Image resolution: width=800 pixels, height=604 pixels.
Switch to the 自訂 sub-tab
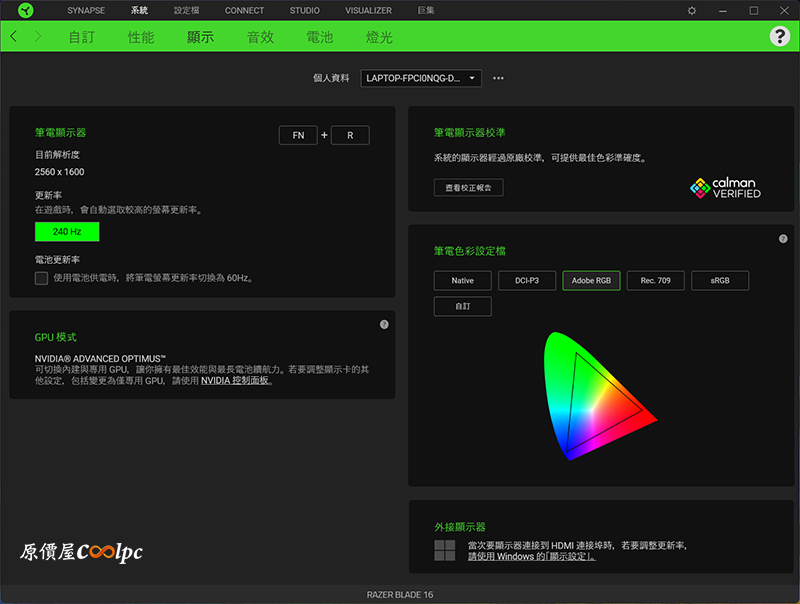tap(82, 37)
